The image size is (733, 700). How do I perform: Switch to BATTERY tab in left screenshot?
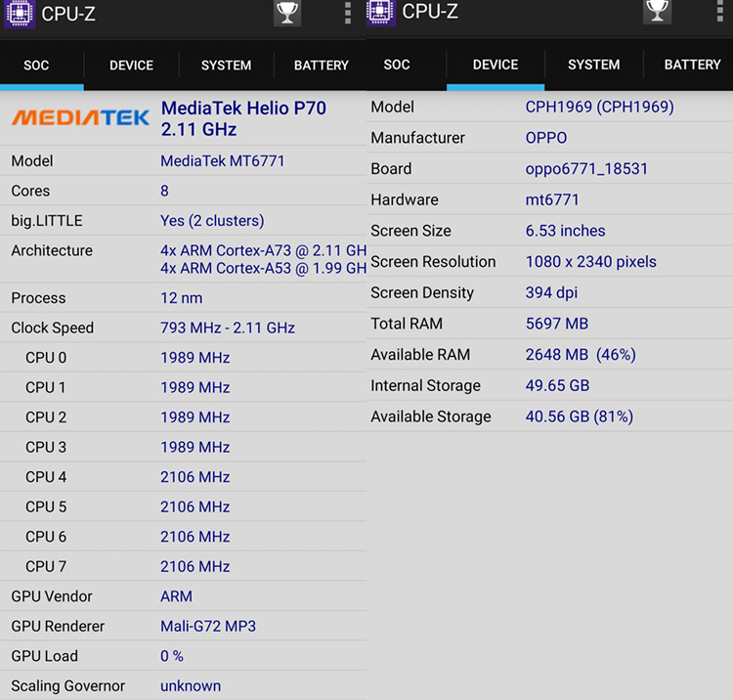click(322, 65)
